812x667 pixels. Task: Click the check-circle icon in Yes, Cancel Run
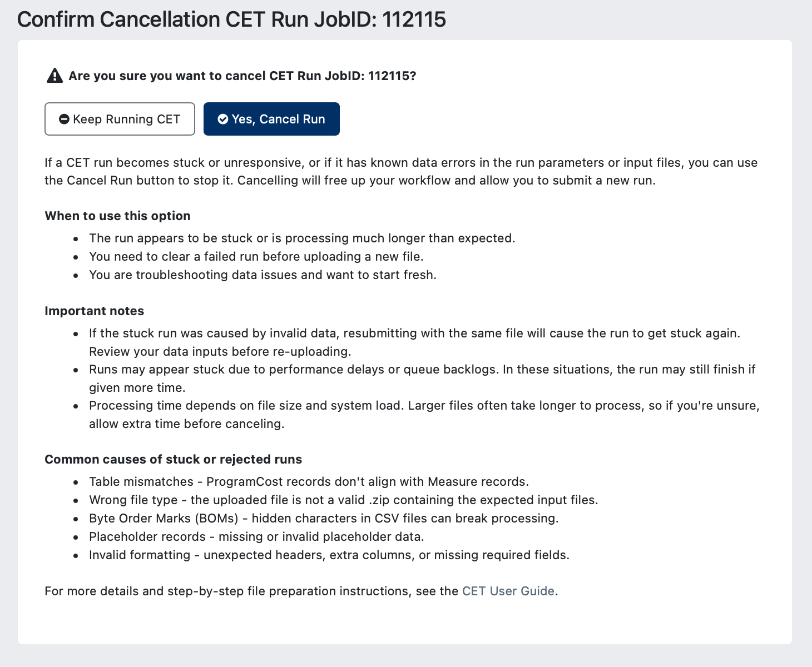point(223,119)
